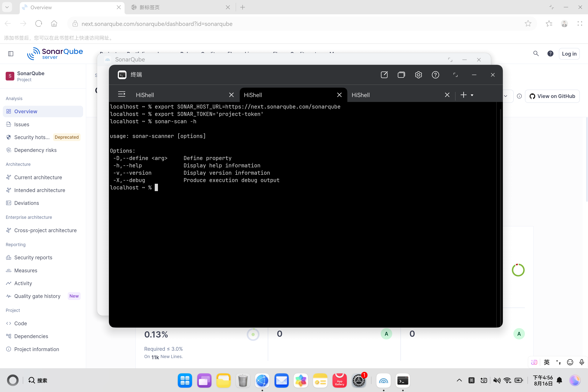588x392 pixels.
Task: Toggle the muted volume icon in tray
Action: [x=497, y=381]
